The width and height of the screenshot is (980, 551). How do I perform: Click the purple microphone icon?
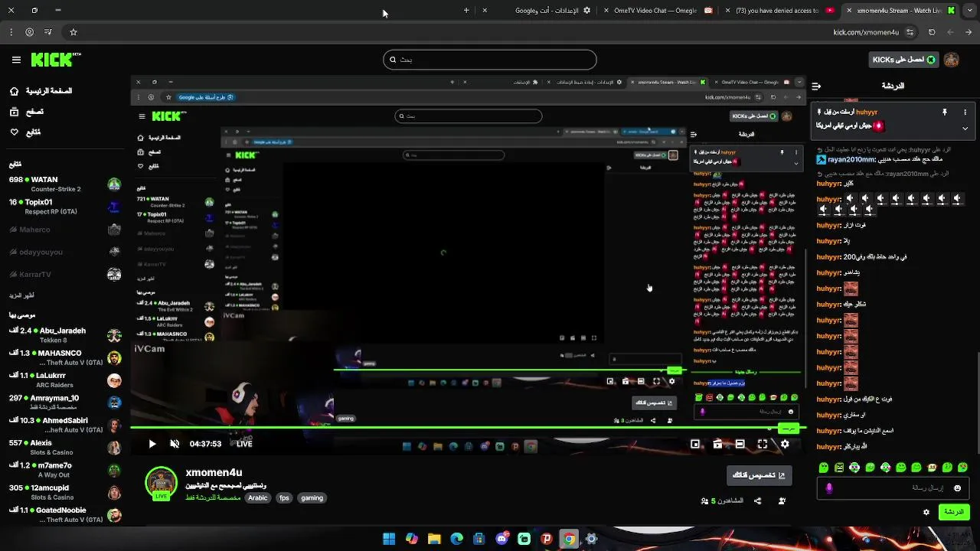829,488
